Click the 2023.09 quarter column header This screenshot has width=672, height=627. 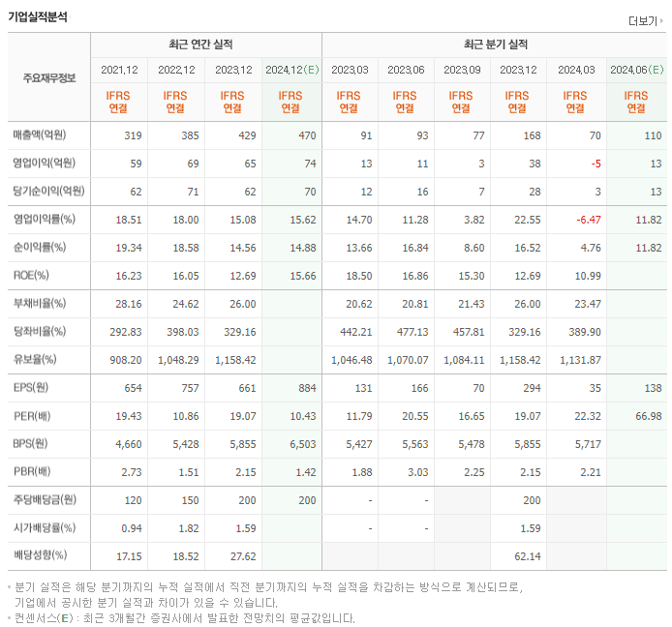(x=462, y=70)
